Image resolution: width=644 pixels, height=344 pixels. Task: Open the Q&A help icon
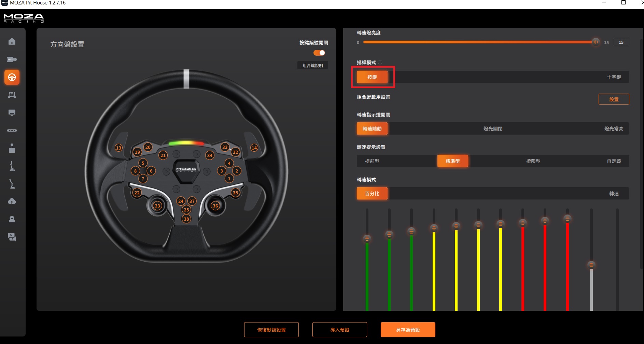(x=12, y=237)
